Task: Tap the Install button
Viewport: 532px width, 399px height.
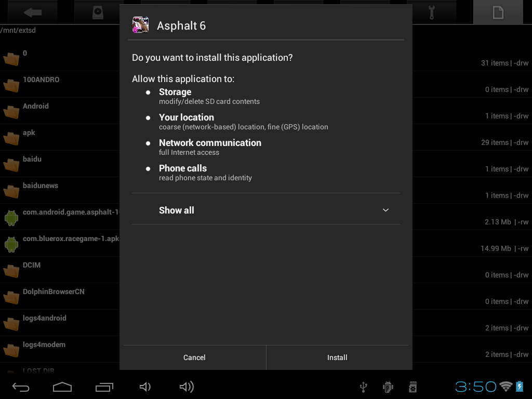Action: 337,357
